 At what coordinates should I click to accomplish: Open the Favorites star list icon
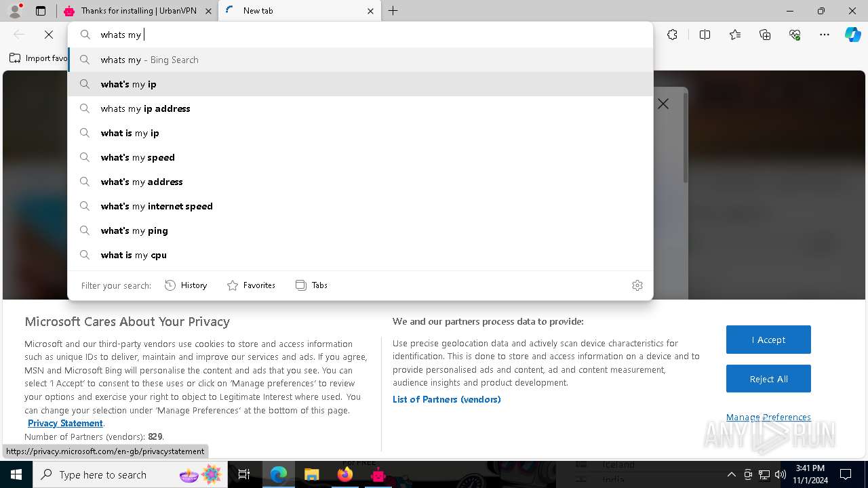pos(735,35)
